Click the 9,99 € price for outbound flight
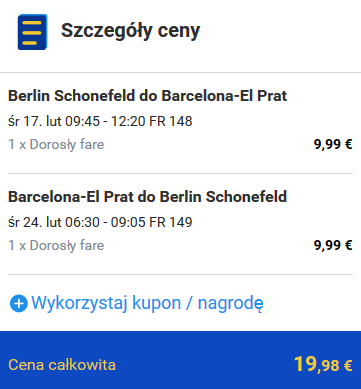The width and height of the screenshot is (361, 389). [333, 145]
